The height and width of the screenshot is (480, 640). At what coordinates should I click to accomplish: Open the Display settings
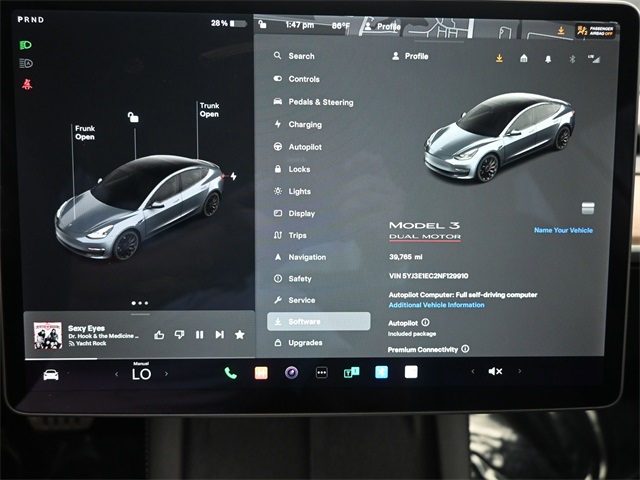[x=295, y=213]
